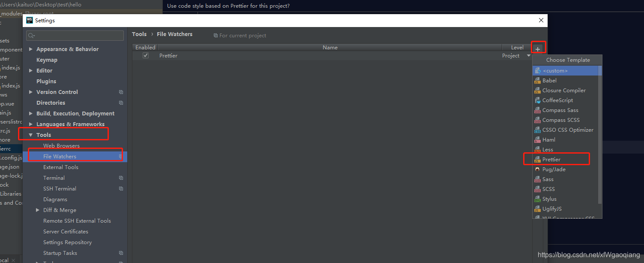Click project-level icon beside Directories
Viewport: 644px width, 263px height.
pos(121,103)
